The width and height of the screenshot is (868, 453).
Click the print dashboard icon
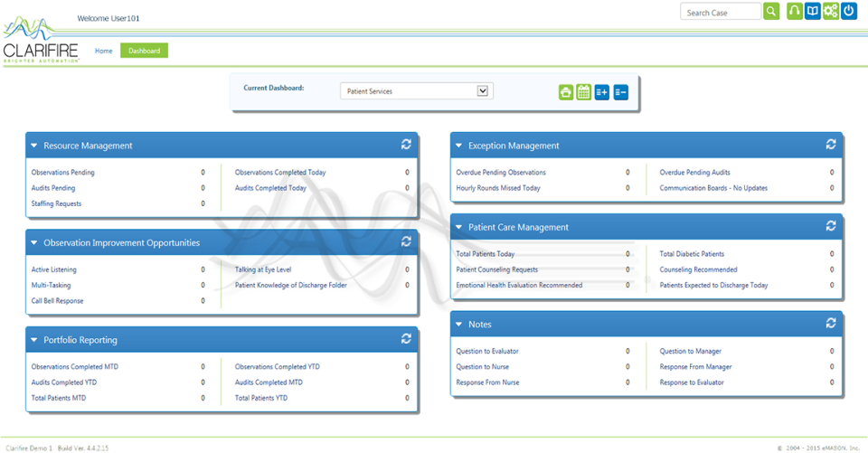pos(566,91)
